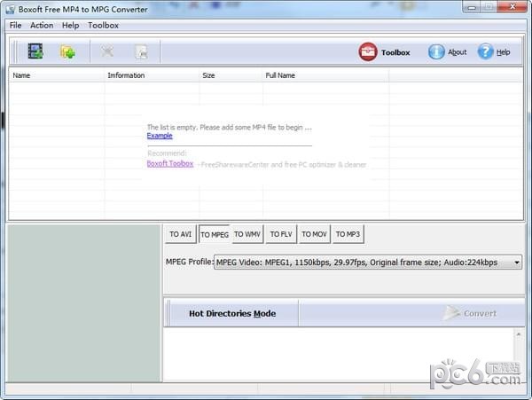Switch to the TO WMV tab
The height and width of the screenshot is (400, 532).
coord(247,234)
